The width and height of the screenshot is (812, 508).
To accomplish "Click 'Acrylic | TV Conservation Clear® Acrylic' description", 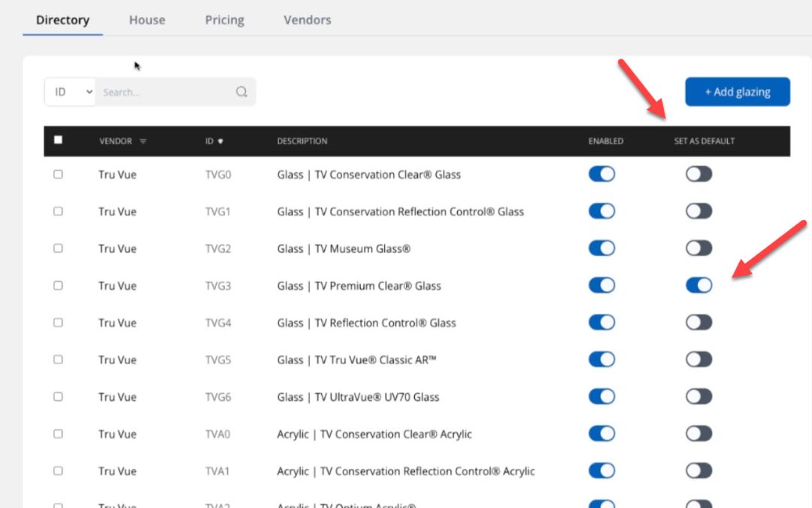I will tap(374, 434).
